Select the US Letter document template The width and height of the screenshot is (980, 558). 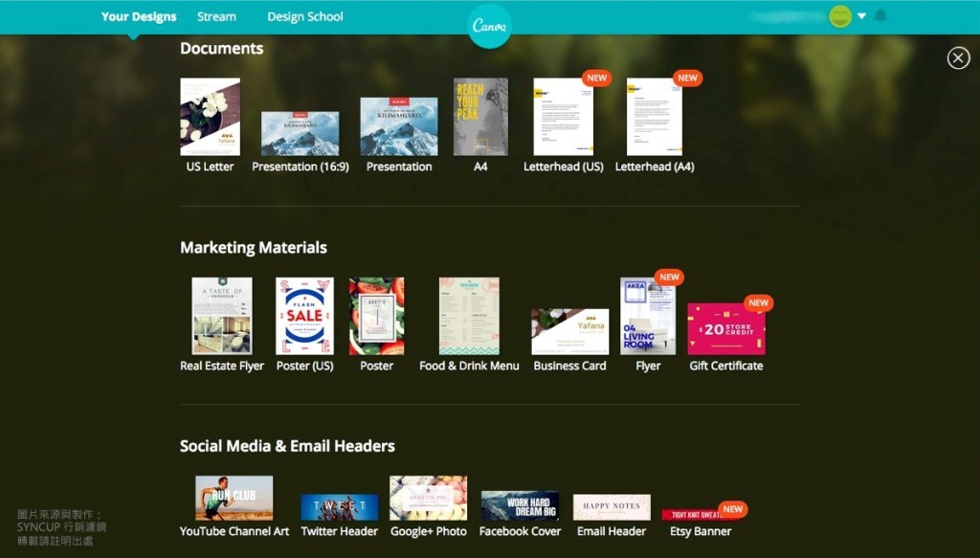click(210, 117)
